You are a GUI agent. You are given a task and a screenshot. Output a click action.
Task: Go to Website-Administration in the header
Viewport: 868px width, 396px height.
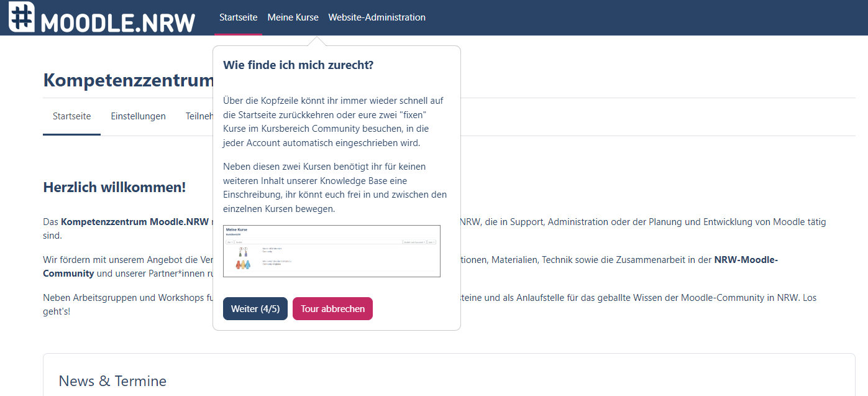coord(377,17)
